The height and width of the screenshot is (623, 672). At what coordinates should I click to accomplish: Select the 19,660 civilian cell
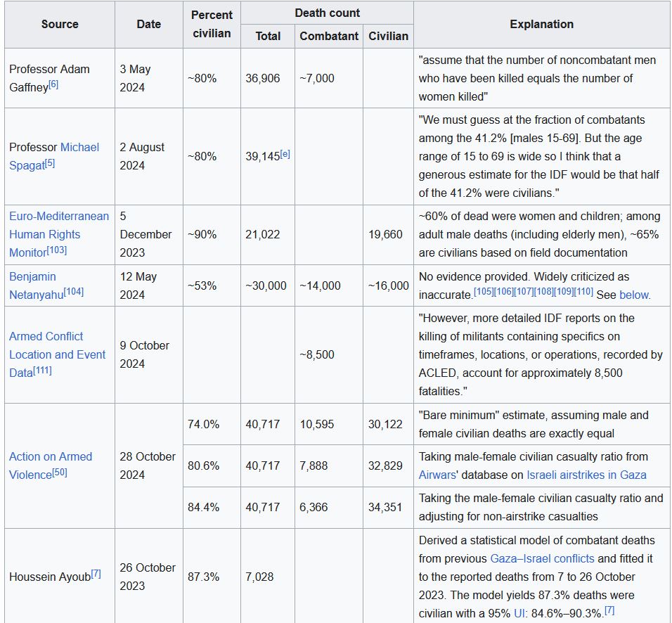click(388, 234)
